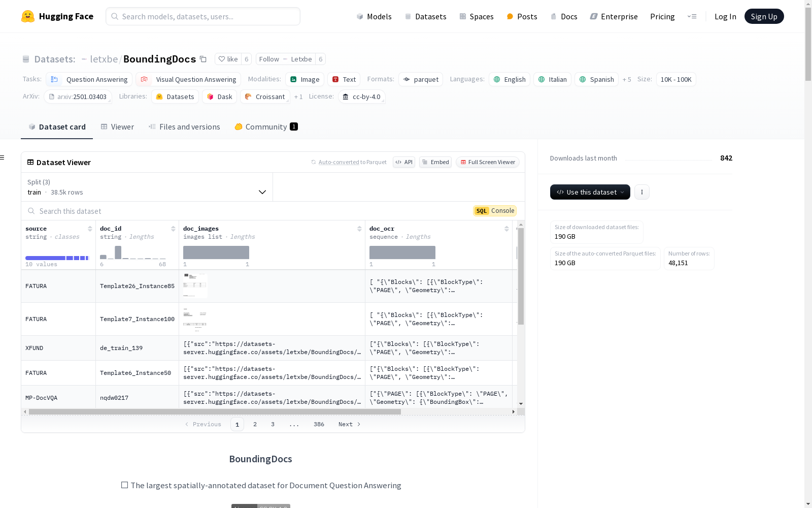
Task: Open Enterprise in the top navigation
Action: pos(614,16)
